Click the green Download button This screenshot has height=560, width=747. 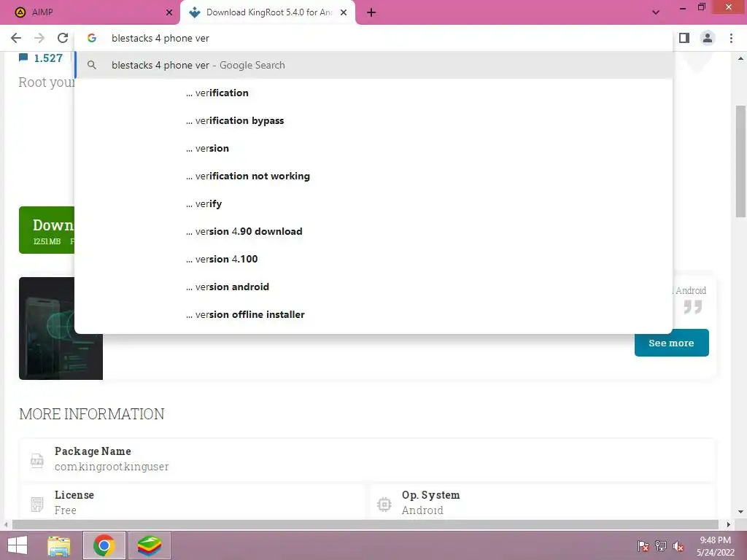(47, 230)
